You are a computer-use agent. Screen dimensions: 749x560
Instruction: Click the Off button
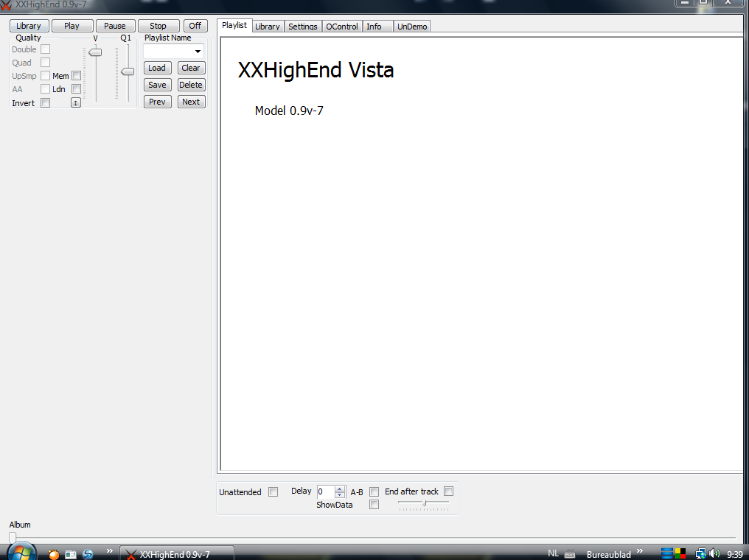[x=195, y=26]
